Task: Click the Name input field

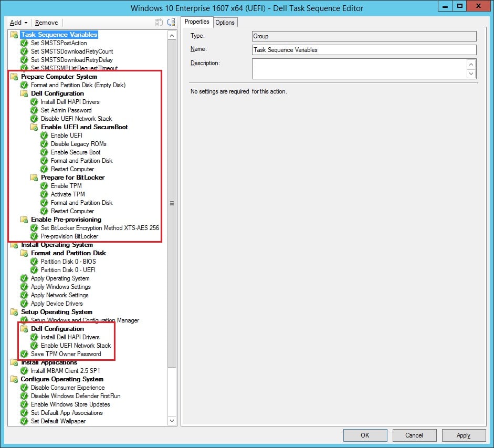Action: (x=364, y=50)
